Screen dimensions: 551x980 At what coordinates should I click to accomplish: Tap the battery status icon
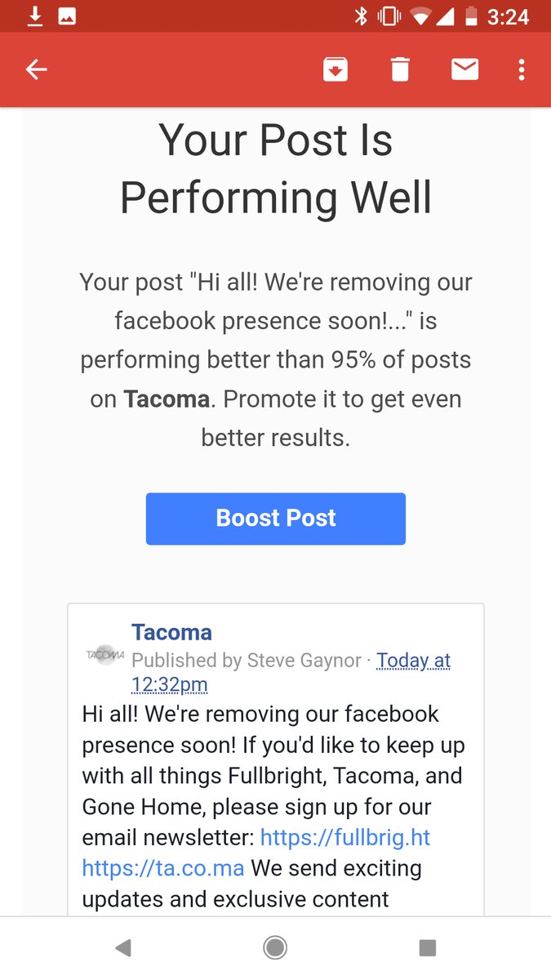tap(471, 16)
